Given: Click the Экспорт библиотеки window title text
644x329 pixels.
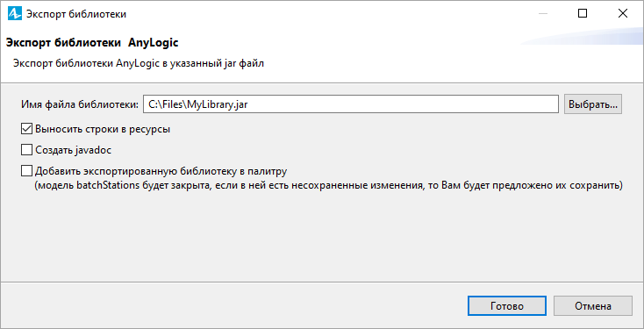Looking at the screenshot, I should (76, 14).
